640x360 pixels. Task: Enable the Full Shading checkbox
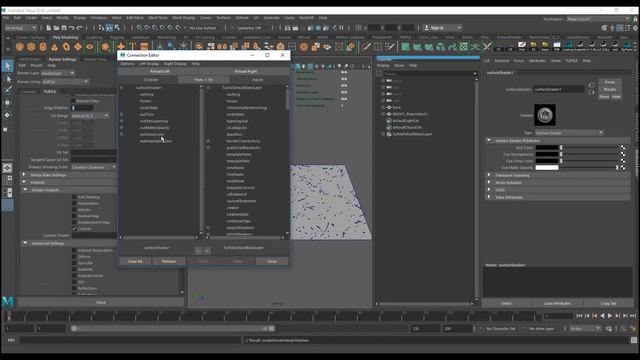coord(74,197)
